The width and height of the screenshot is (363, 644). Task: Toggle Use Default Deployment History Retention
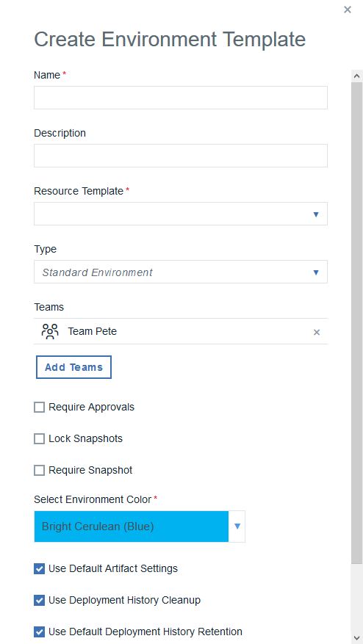(x=39, y=632)
